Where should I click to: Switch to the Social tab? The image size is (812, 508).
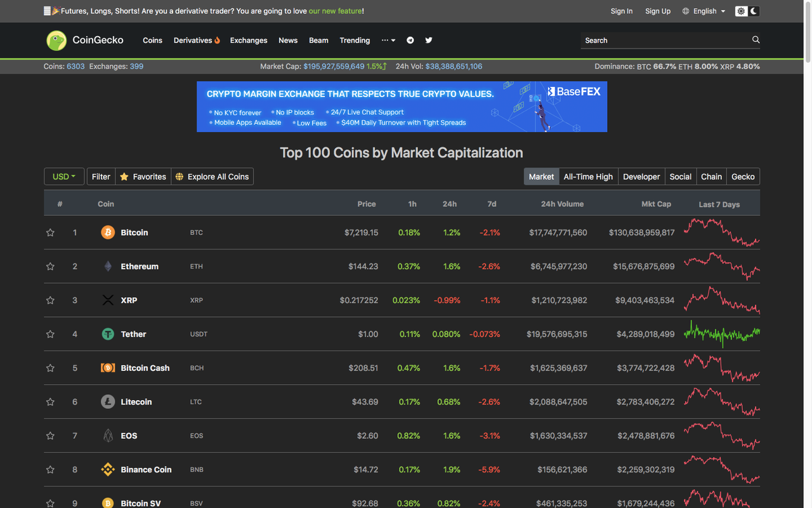coord(681,177)
